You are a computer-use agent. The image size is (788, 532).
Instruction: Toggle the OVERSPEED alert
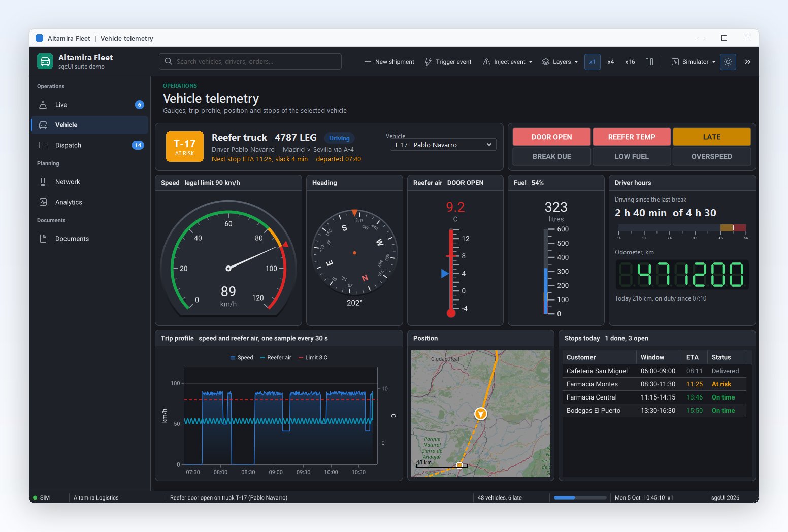click(712, 157)
